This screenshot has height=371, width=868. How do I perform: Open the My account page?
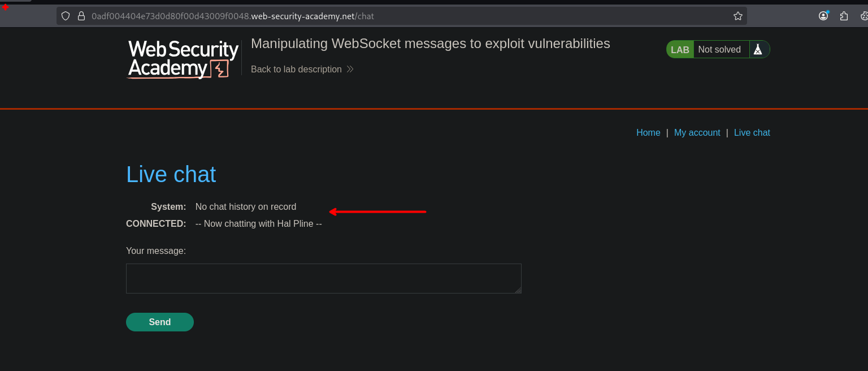[697, 132]
